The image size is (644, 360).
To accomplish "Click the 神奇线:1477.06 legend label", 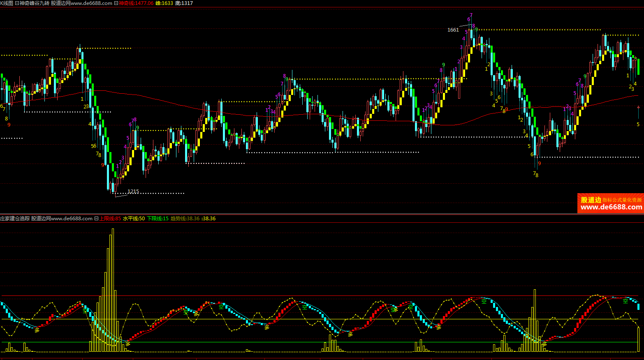I will pyautogui.click(x=136, y=3).
